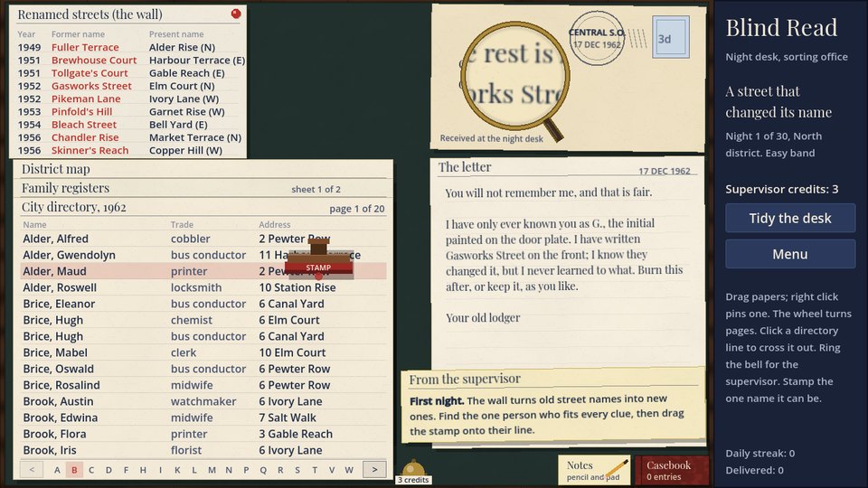
Task: Jump to directory letter M
Action: [212, 470]
